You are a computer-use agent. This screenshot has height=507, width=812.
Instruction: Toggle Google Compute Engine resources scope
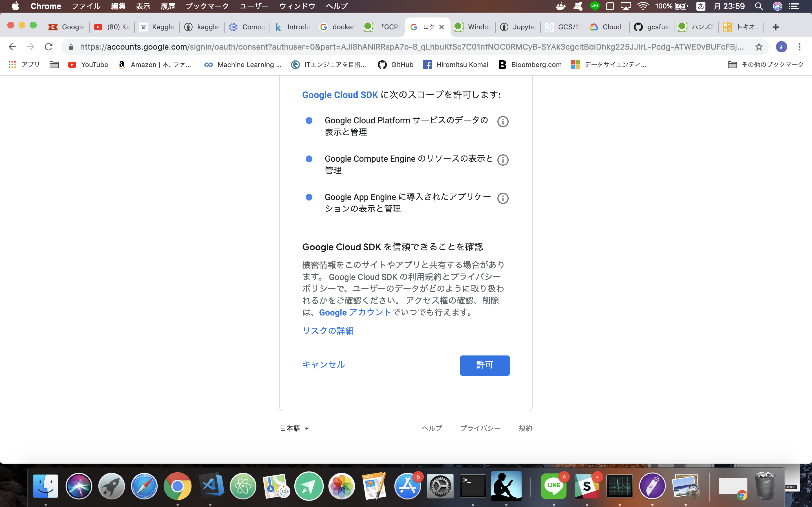click(x=310, y=159)
